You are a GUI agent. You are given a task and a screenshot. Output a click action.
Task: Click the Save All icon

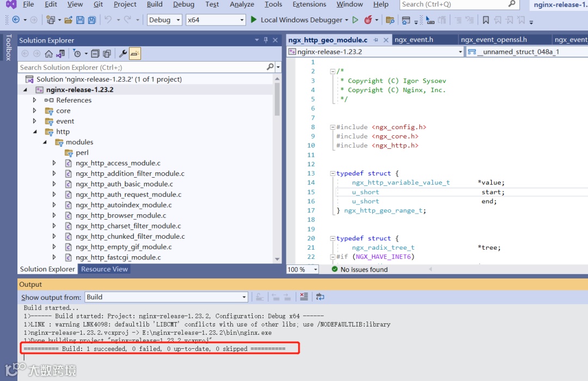coord(92,20)
